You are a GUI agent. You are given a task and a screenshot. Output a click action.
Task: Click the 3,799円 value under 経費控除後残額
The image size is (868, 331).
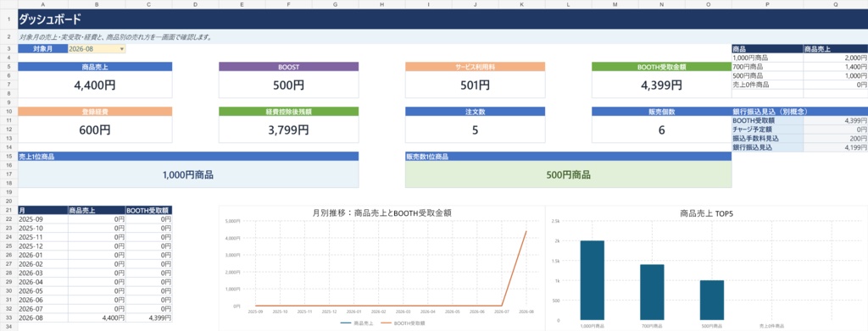pyautogui.click(x=288, y=130)
